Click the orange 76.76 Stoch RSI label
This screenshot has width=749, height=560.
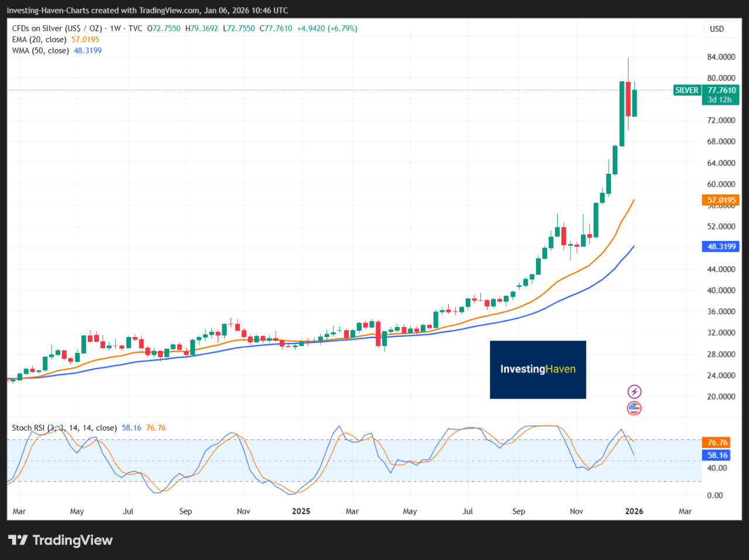point(717,442)
